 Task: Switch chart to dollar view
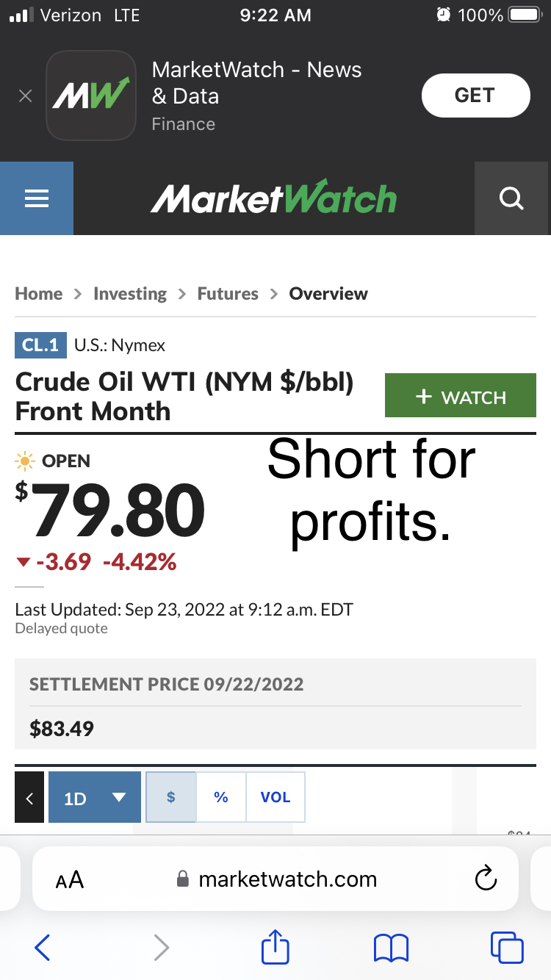171,797
